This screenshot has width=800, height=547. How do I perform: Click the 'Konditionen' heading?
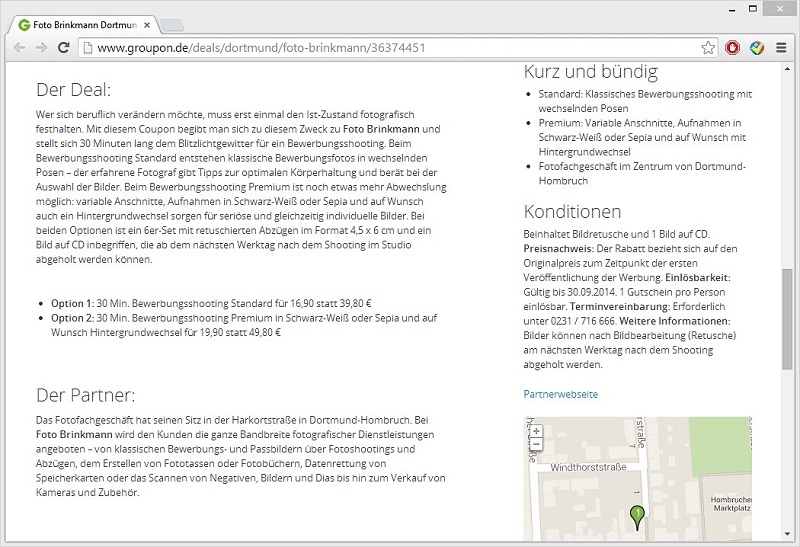[x=572, y=211]
